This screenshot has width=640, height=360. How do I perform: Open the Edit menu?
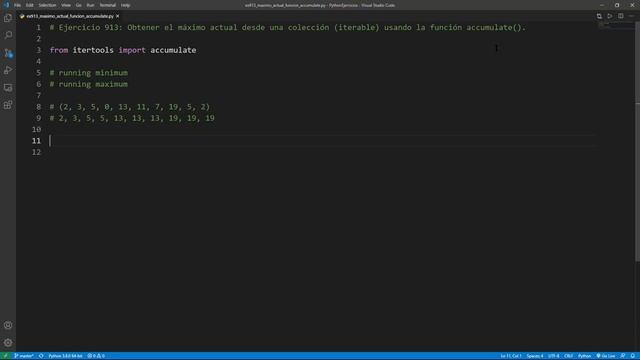pos(30,5)
